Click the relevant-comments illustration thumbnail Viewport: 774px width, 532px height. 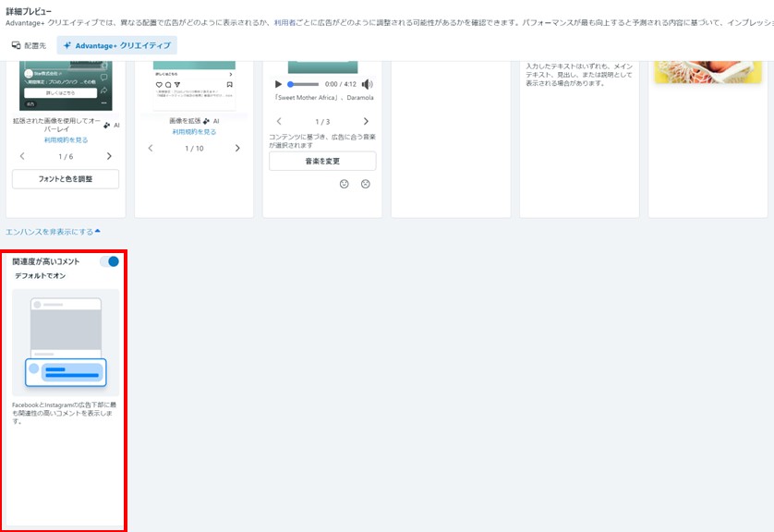(66, 343)
